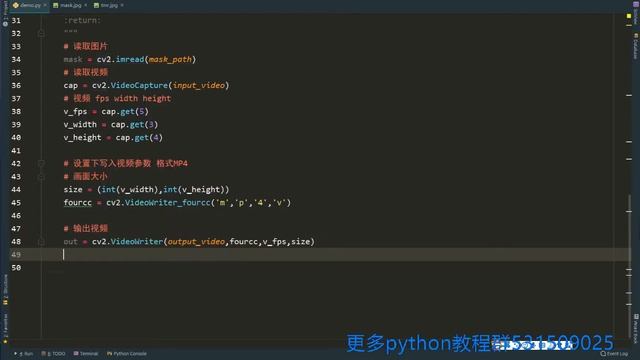Click 'fourcc' variable on line 45

point(78,203)
